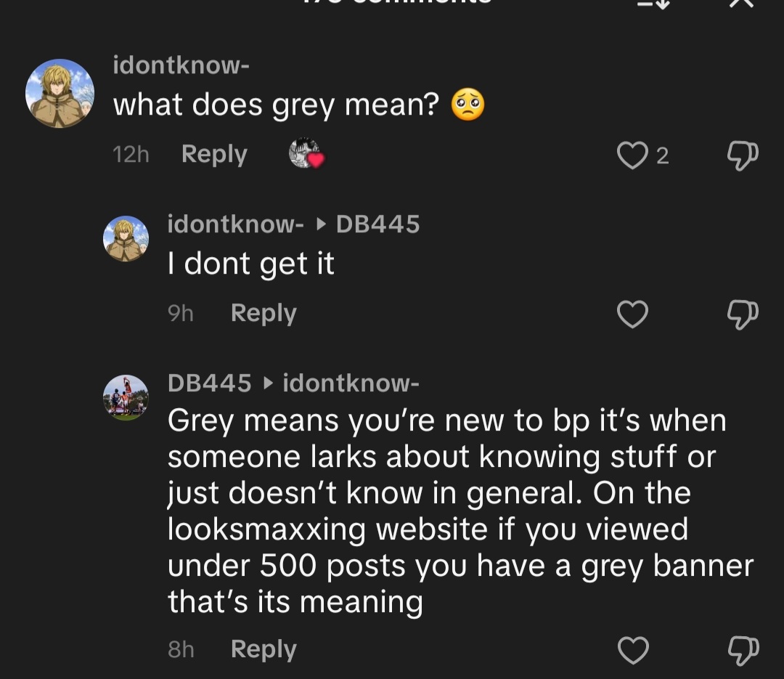Reply to DB445's grey banner explanation
This screenshot has width=784, height=679.
263,648
